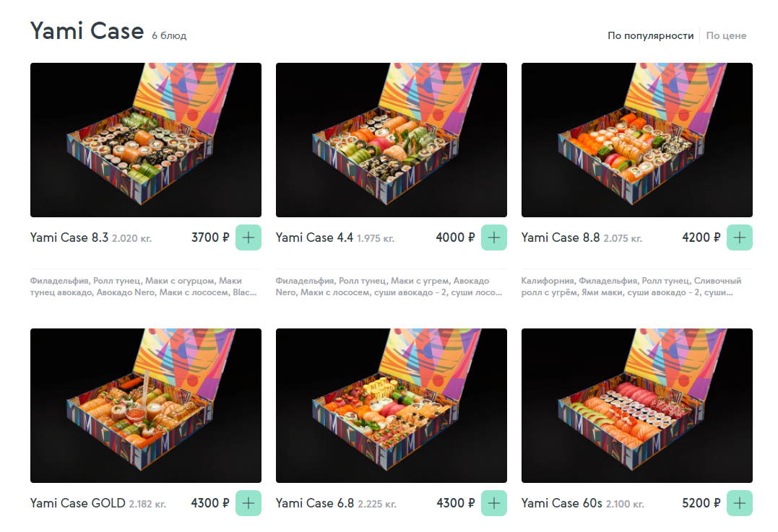Image resolution: width=778 pixels, height=532 pixels.
Task: Add Yami Case GOLD to cart
Action: coord(248,503)
